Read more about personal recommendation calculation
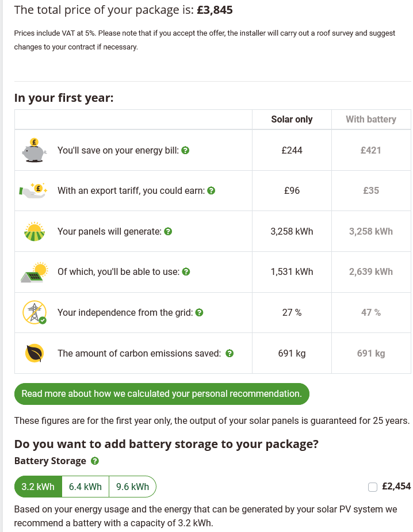 [162, 394]
